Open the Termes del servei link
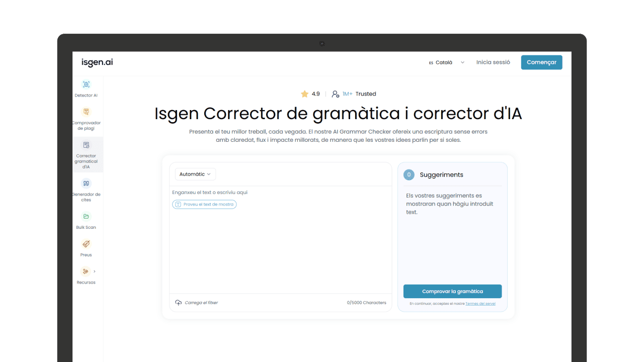The height and width of the screenshot is (362, 644). 480,303
